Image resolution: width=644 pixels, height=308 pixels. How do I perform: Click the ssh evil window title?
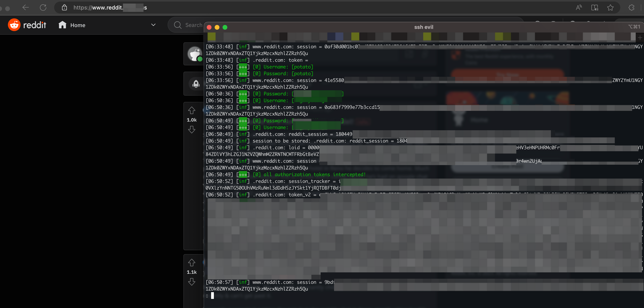pyautogui.click(x=423, y=27)
